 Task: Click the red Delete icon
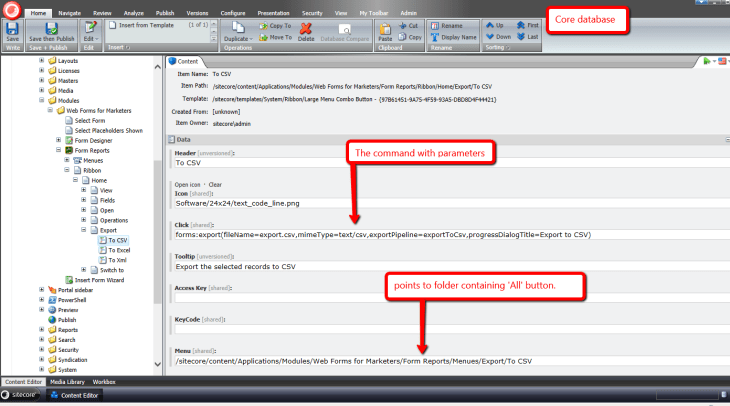point(306,29)
